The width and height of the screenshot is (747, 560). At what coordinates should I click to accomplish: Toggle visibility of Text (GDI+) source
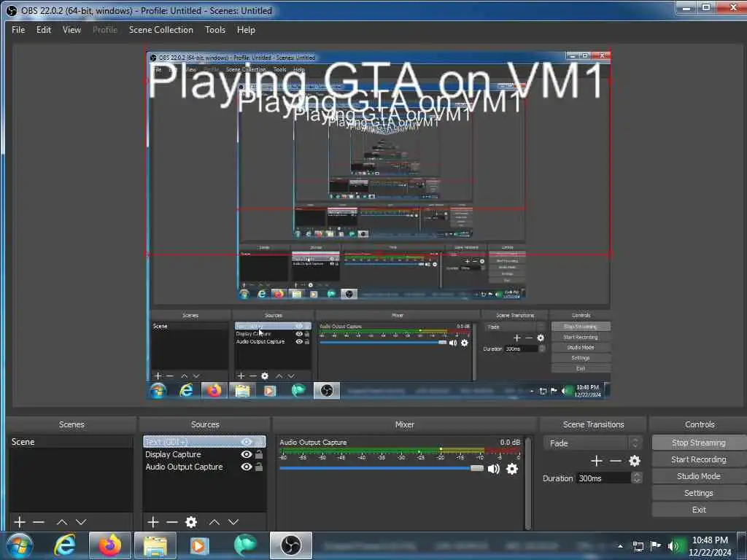pos(247,442)
